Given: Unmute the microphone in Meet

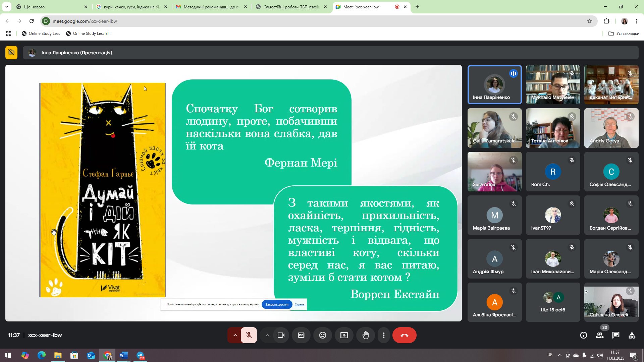Looking at the screenshot, I should pos(249,335).
